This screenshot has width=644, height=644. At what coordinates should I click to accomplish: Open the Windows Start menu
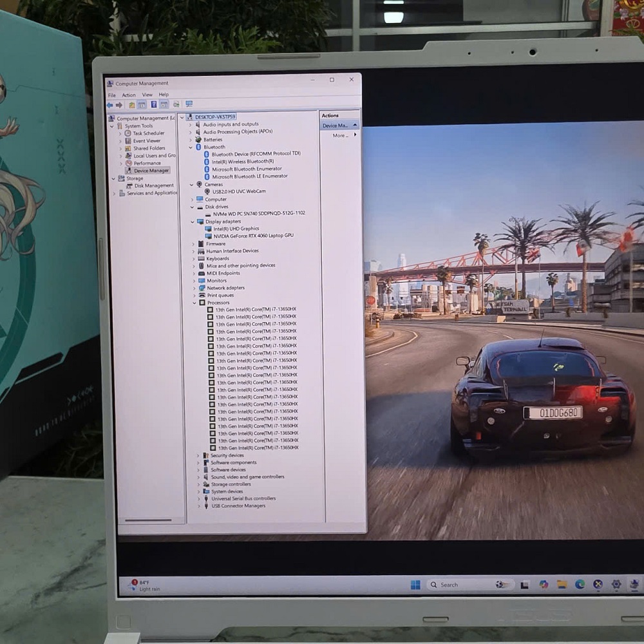pos(415,585)
